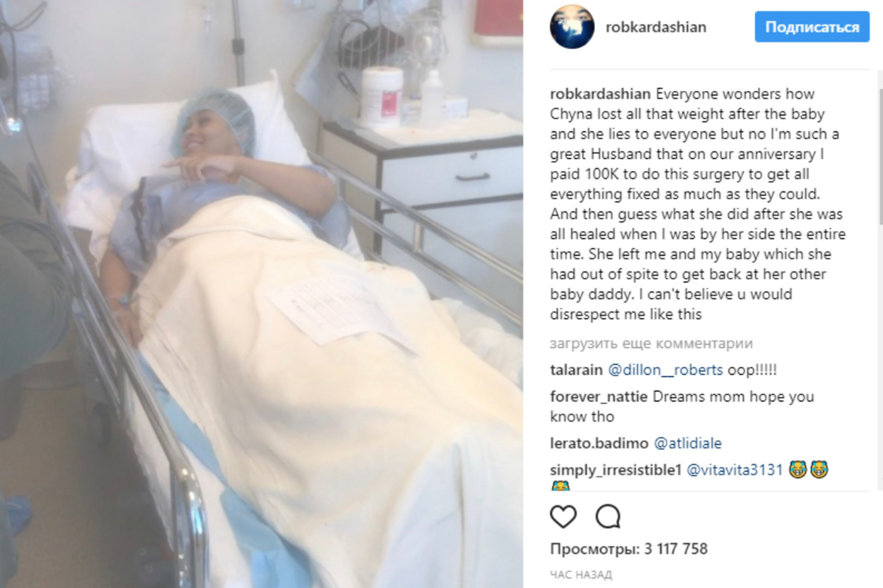Open the час назад timestamp link
Image resolution: width=883 pixels, height=588 pixels.
pos(581,575)
